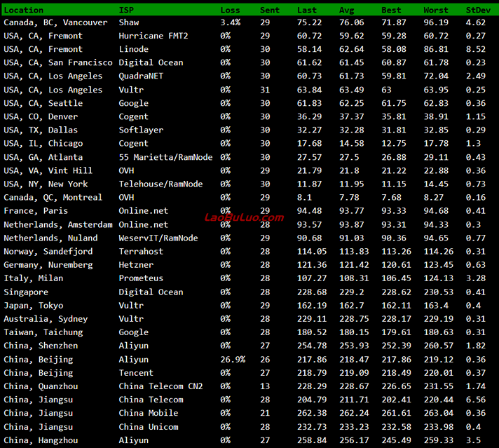This screenshot has width=499, height=448.
Task: Click the QuadraNET ISP entry
Action: [141, 76]
